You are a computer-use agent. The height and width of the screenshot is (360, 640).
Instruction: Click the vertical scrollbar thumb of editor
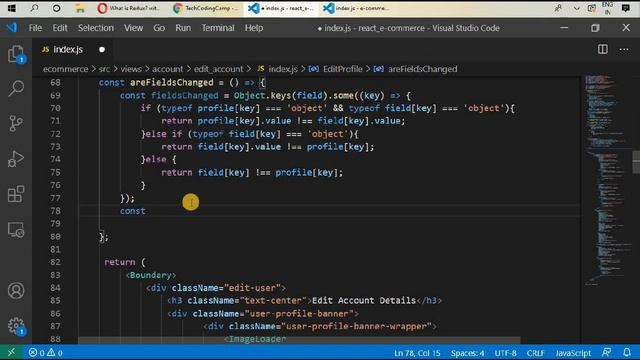pyautogui.click(x=636, y=162)
